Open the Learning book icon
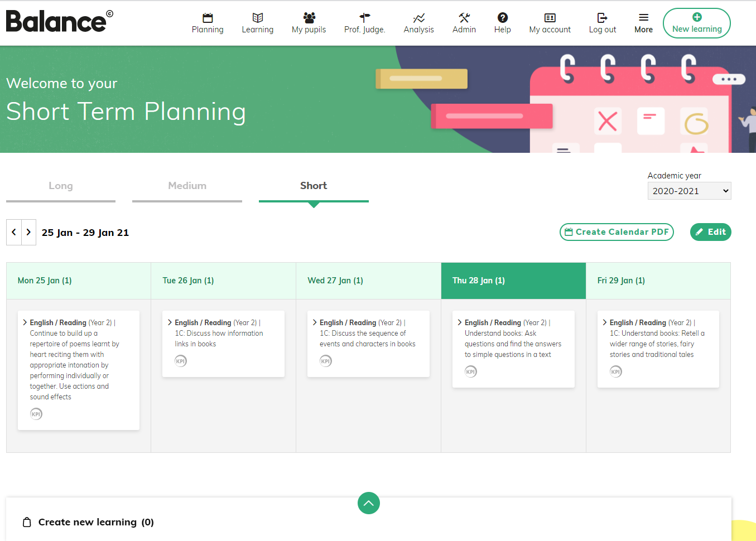756x541 pixels. tap(258, 18)
